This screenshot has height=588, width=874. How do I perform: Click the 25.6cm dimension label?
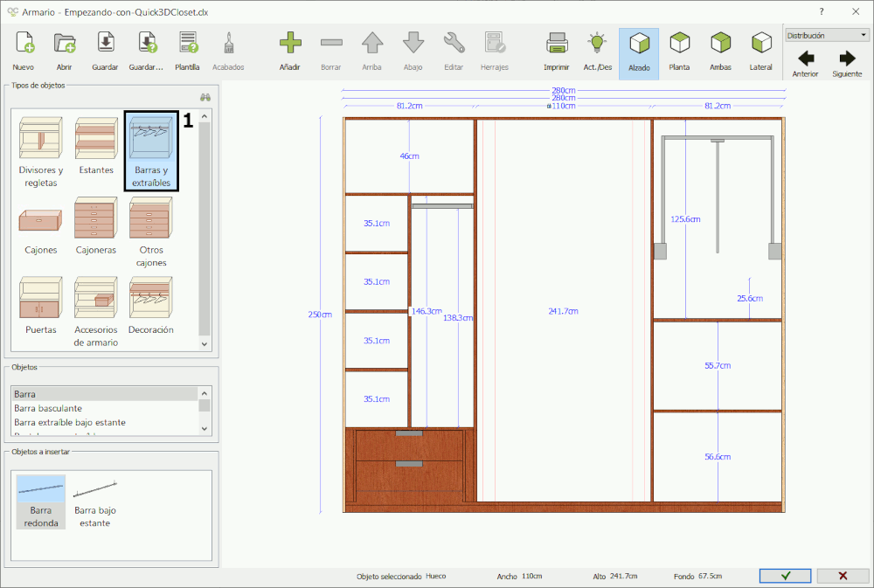point(750,298)
